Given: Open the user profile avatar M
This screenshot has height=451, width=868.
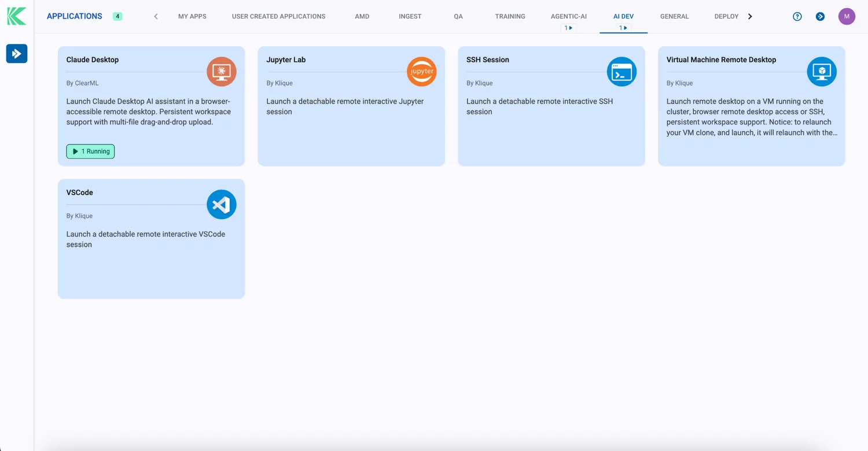Looking at the screenshot, I should (x=847, y=16).
